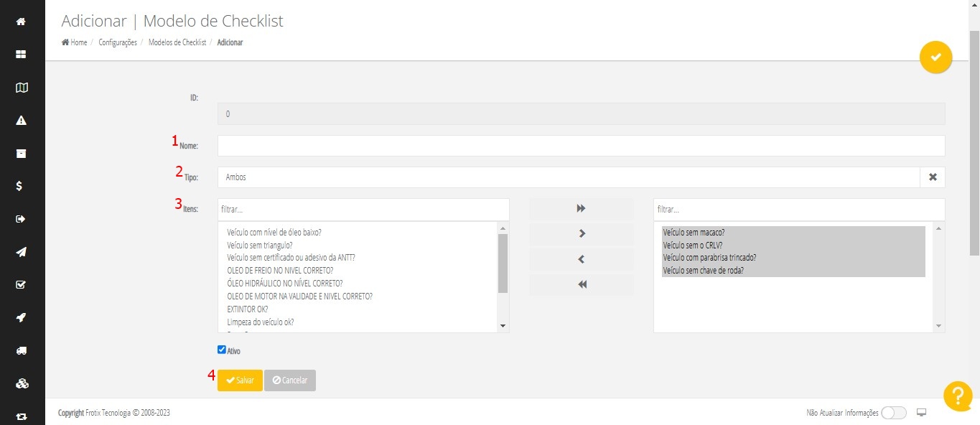Open the yellow question mark help bubble
This screenshot has width=980, height=425.
(x=958, y=396)
